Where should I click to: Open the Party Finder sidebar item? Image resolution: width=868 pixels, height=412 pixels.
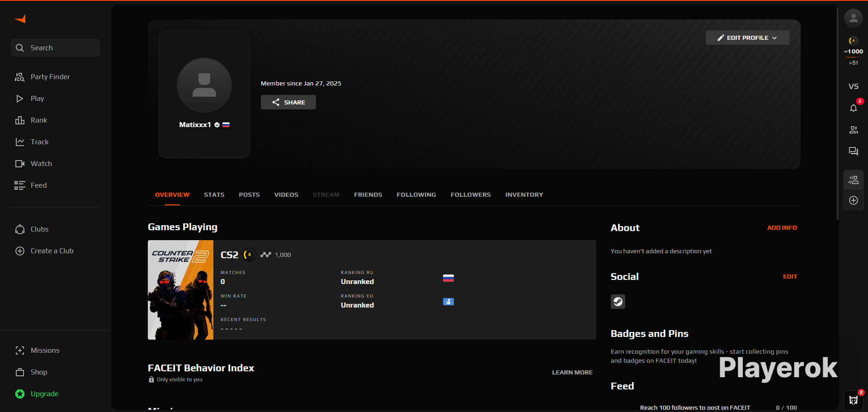tap(50, 77)
